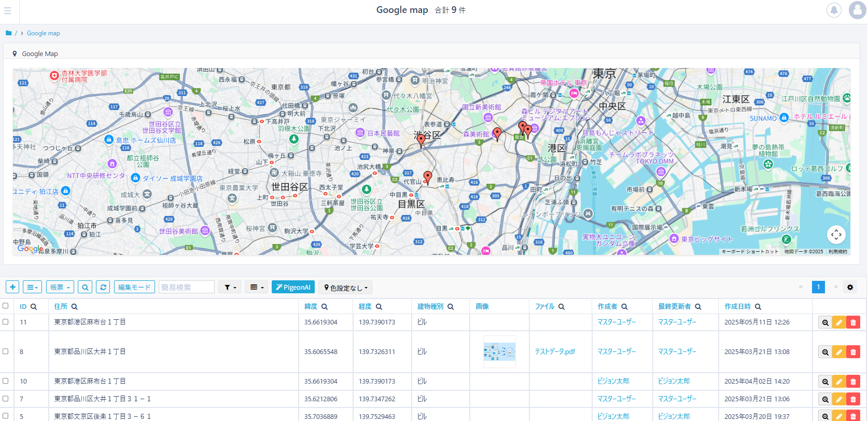Click the refresh list icon
Viewport: 868px width, 421px height.
click(x=103, y=287)
